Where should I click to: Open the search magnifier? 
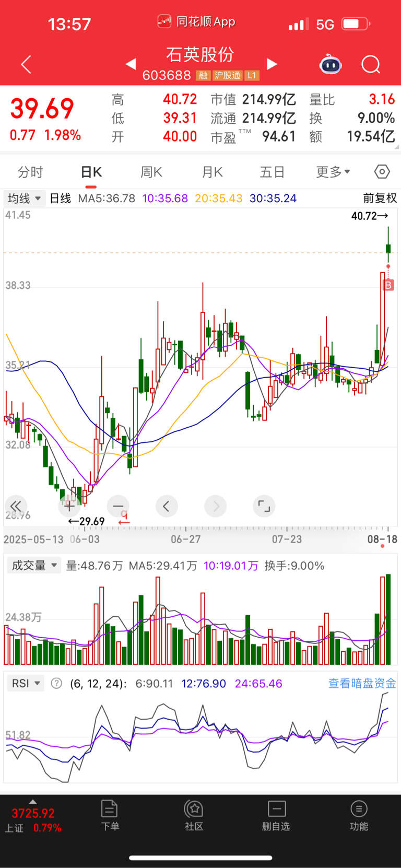(371, 65)
